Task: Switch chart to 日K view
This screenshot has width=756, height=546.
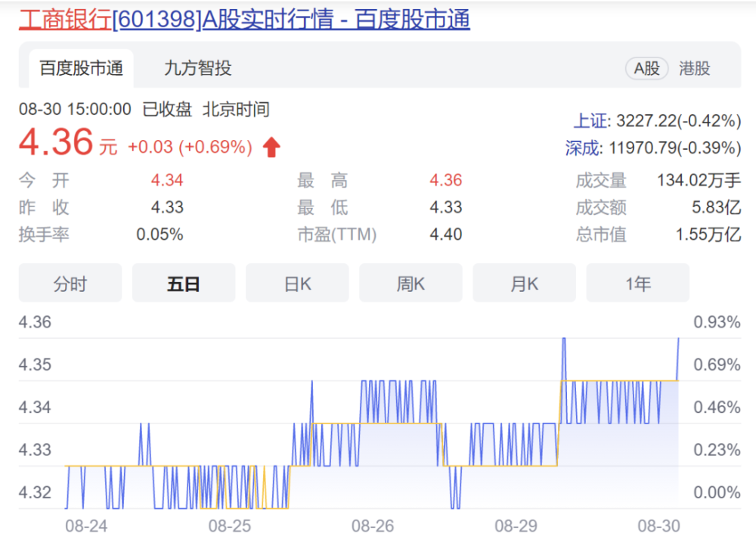Action: coord(297,283)
